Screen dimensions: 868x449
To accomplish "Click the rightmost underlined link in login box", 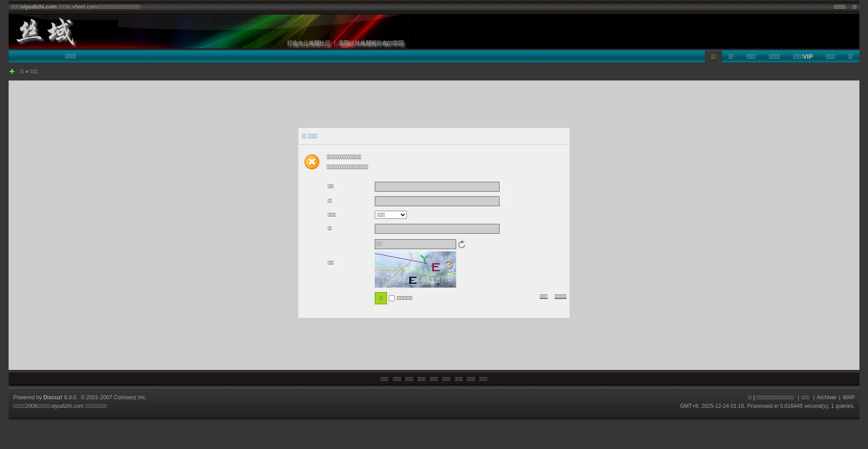I will tap(560, 297).
